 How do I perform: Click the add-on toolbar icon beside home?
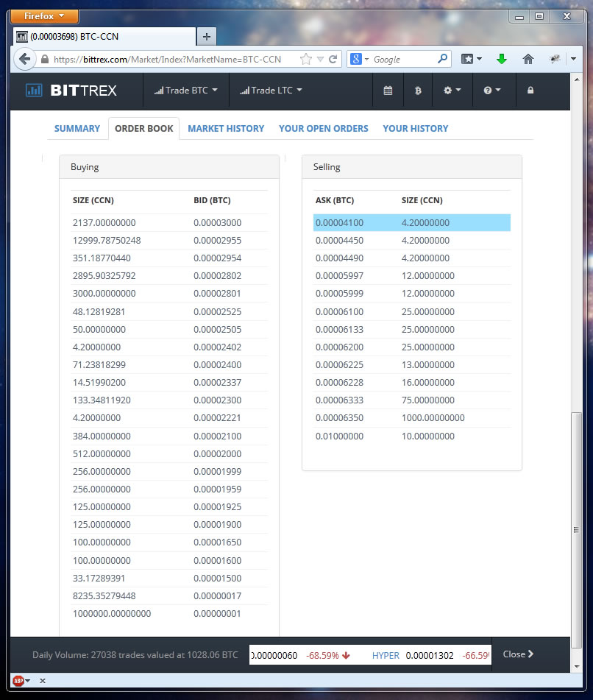click(555, 59)
